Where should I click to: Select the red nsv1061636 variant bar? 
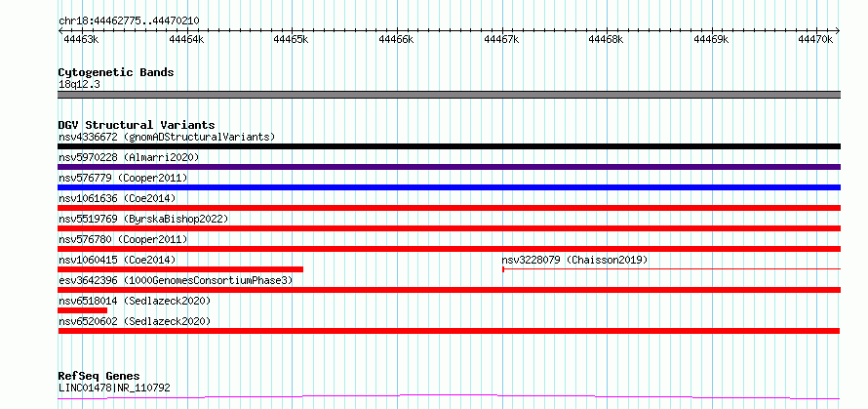pos(449,208)
